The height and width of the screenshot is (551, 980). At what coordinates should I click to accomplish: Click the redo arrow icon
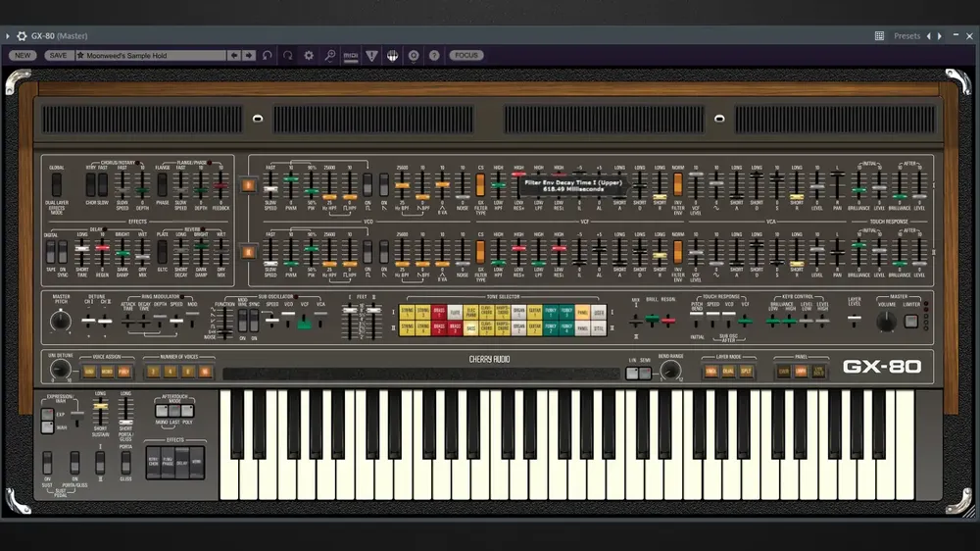(287, 56)
